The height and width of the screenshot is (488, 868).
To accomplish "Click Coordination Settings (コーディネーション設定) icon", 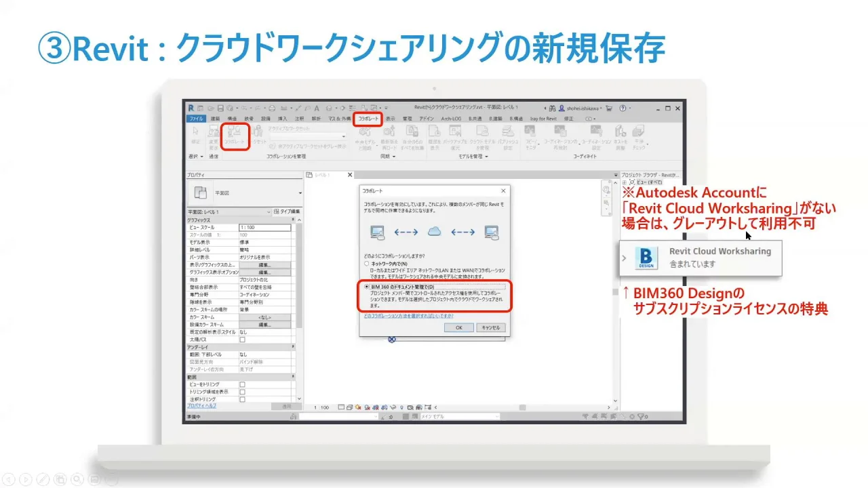I will [597, 130].
